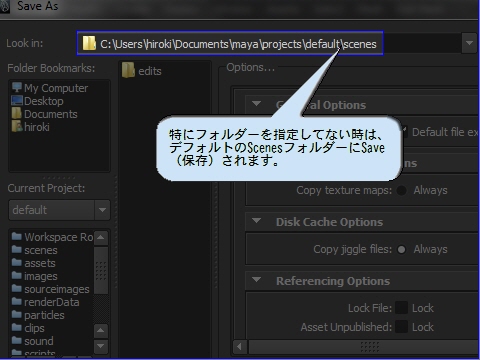The width and height of the screenshot is (480, 360).
Task: Select Workspace Root folder
Action: [x=52, y=237]
